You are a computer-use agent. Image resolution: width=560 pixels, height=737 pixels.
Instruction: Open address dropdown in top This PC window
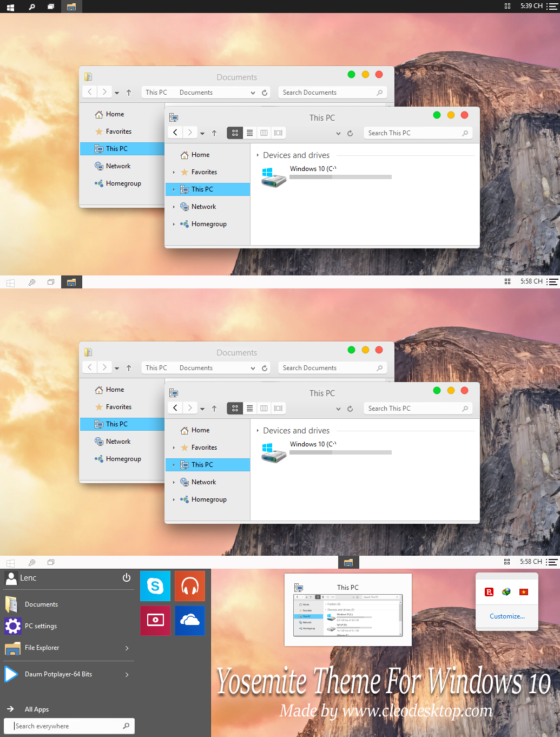tap(338, 134)
